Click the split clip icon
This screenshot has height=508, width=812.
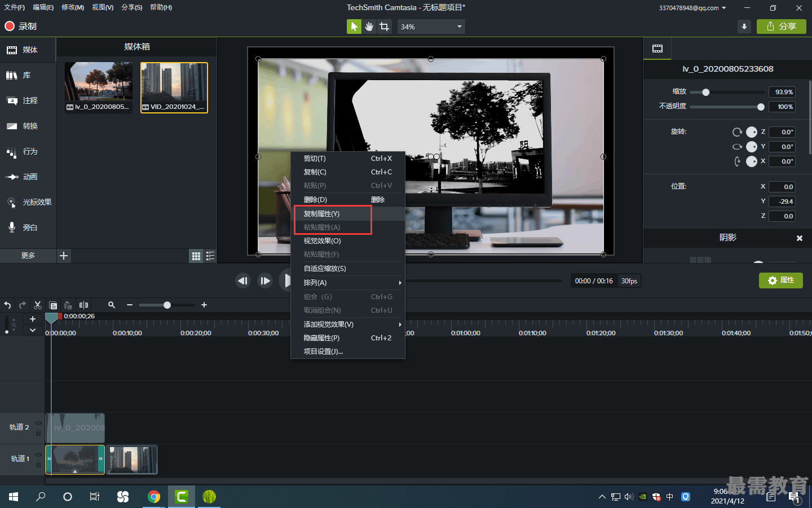(83, 305)
